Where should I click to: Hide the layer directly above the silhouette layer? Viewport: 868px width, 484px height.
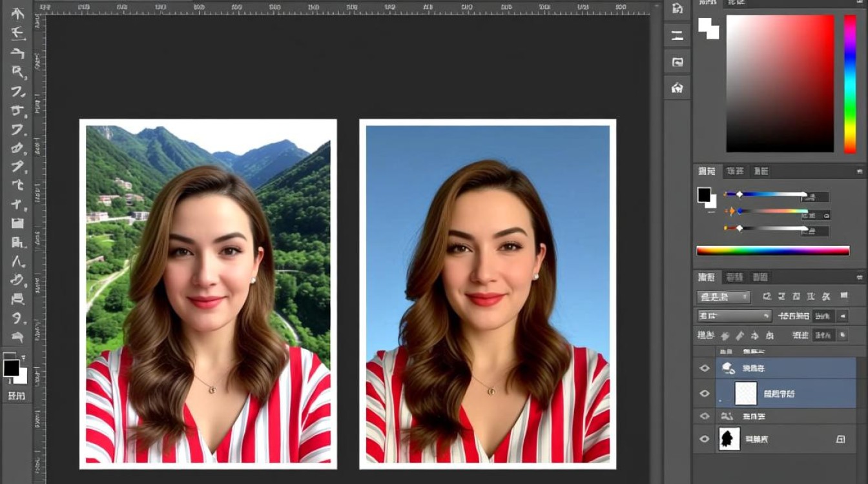[704, 416]
